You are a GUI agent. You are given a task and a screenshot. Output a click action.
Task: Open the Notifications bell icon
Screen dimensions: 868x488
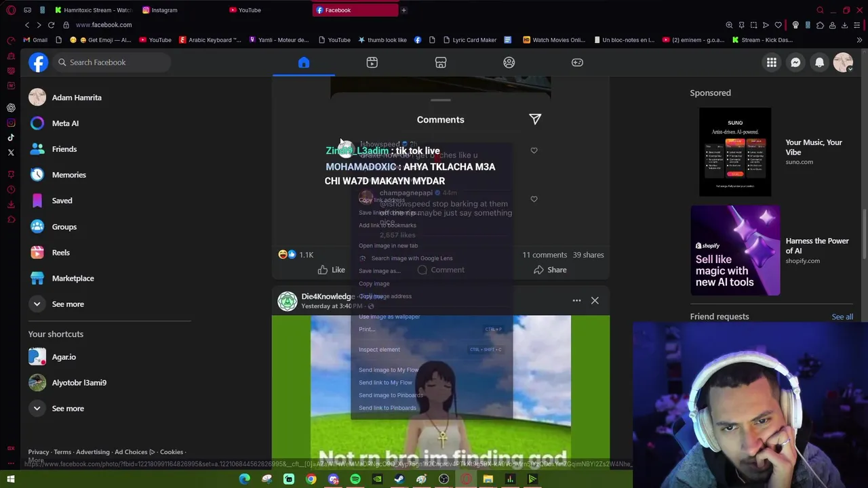(819, 62)
